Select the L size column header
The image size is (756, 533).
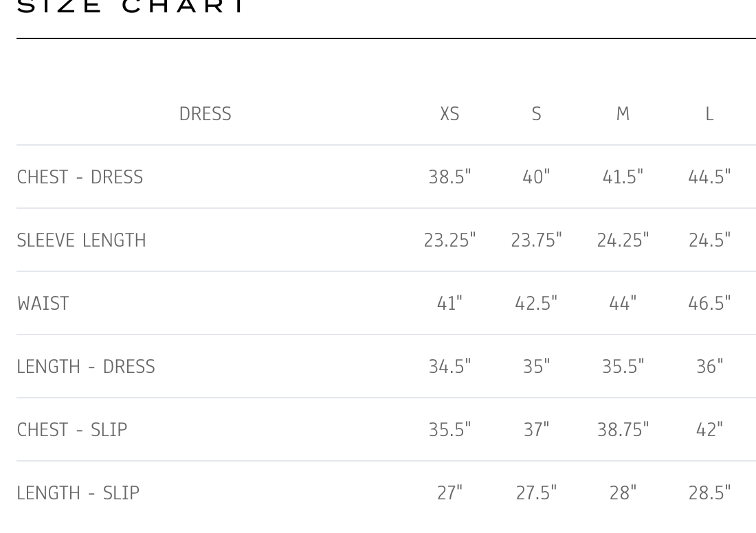tap(709, 114)
